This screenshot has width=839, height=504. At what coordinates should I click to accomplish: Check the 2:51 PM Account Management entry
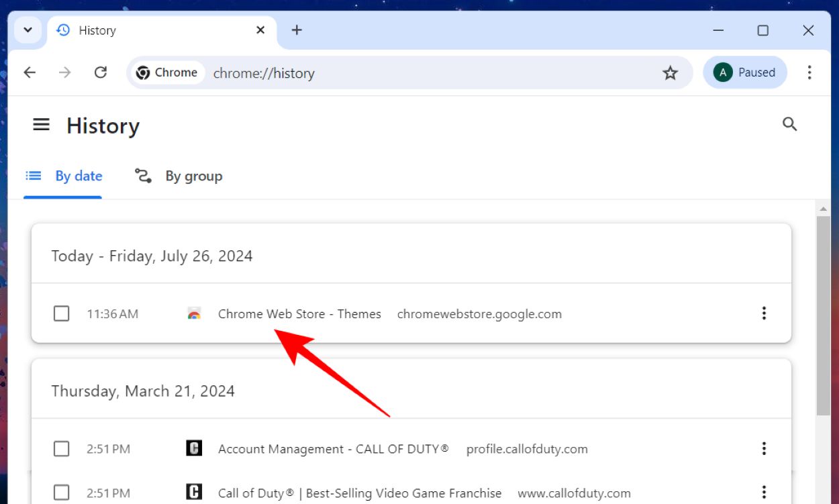click(x=61, y=448)
